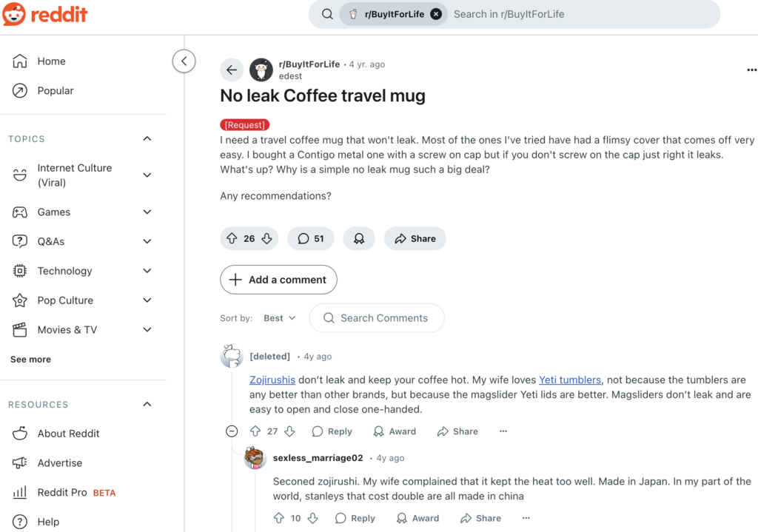Image resolution: width=758 pixels, height=532 pixels.
Task: Open the Yeti tumblers link
Action: pyautogui.click(x=570, y=380)
